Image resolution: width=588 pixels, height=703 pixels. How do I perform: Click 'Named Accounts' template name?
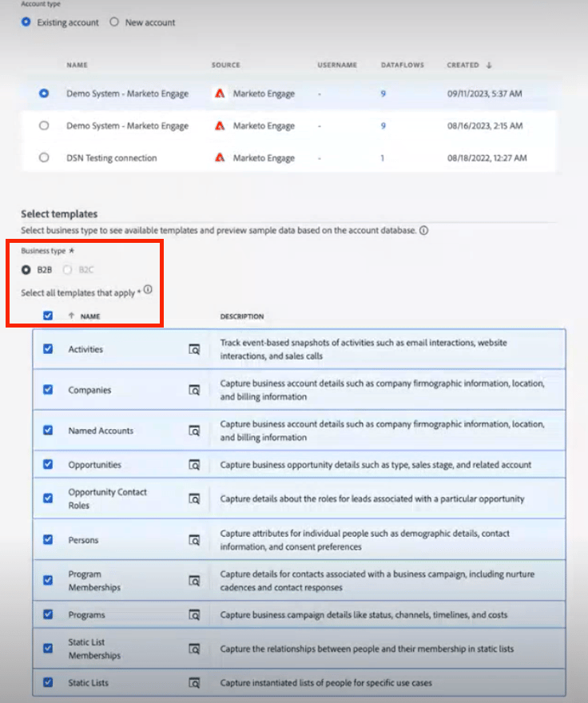(101, 431)
